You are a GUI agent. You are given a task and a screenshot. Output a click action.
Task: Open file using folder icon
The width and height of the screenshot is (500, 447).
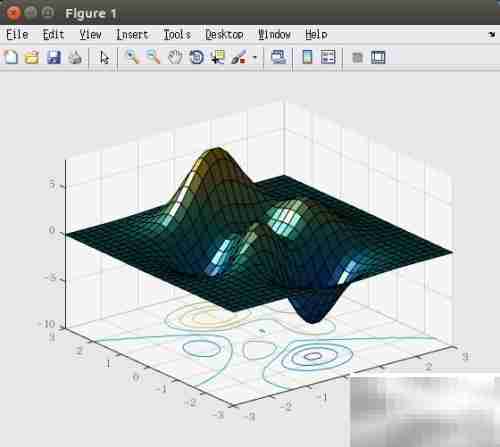(32, 57)
